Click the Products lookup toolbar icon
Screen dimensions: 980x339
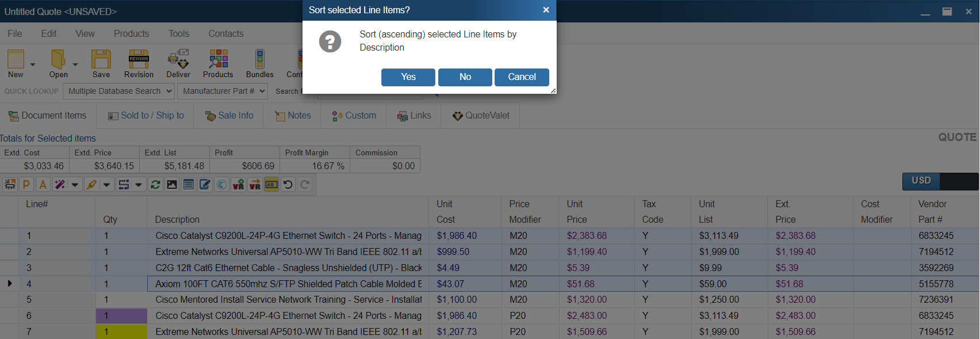point(218,59)
